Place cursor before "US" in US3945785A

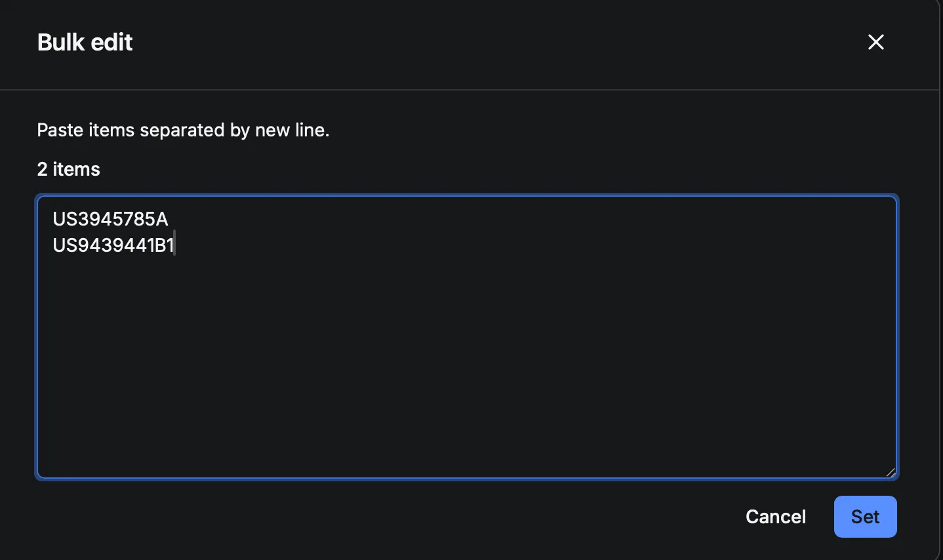pyautogui.click(x=53, y=219)
